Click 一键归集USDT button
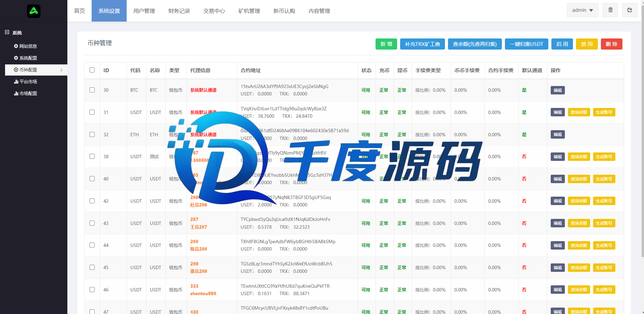The height and width of the screenshot is (314, 644). 526,44
